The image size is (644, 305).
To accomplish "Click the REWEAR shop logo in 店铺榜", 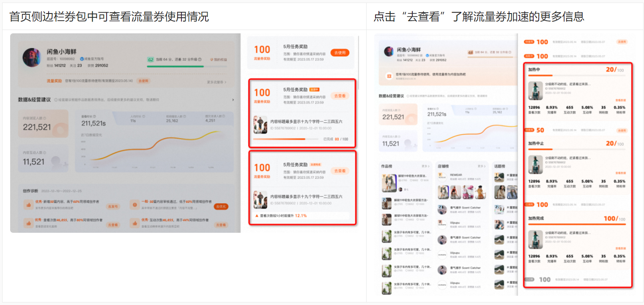I will point(442,176).
